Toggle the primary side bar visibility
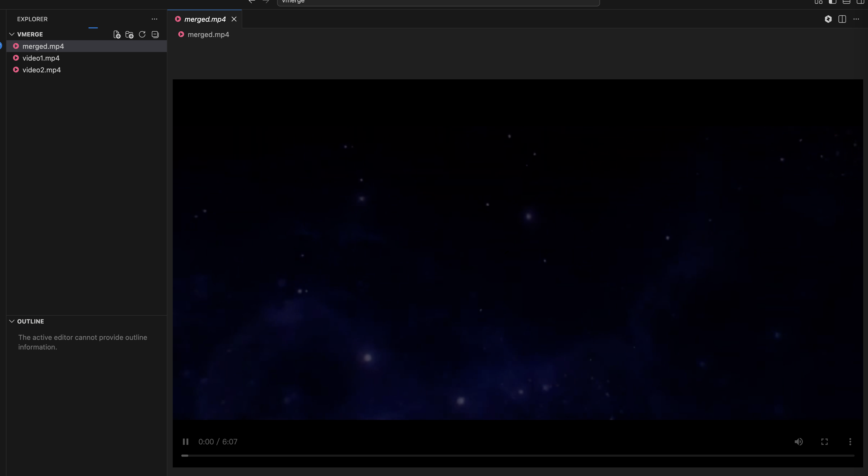 pos(832,1)
